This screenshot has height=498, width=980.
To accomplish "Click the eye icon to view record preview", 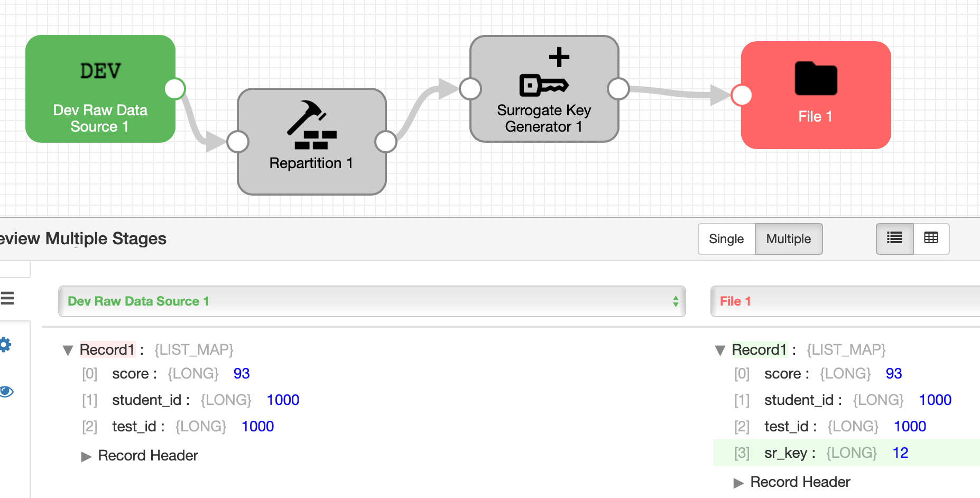I will (6, 391).
